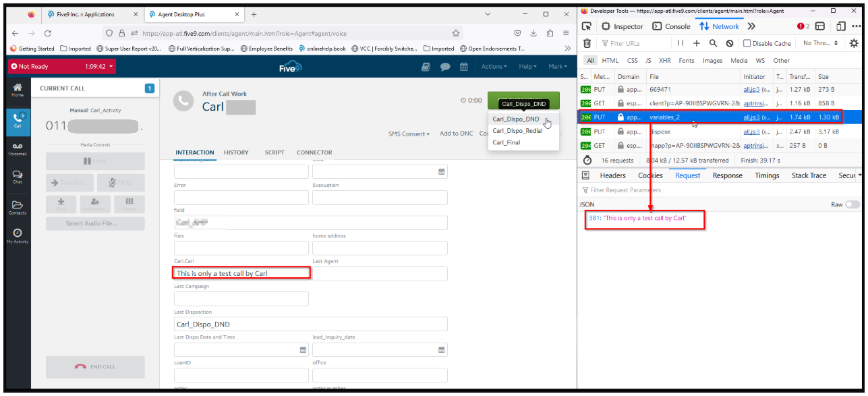868x396 pixels.
Task: Toggle responsive design mode in DevTools
Action: (x=840, y=26)
